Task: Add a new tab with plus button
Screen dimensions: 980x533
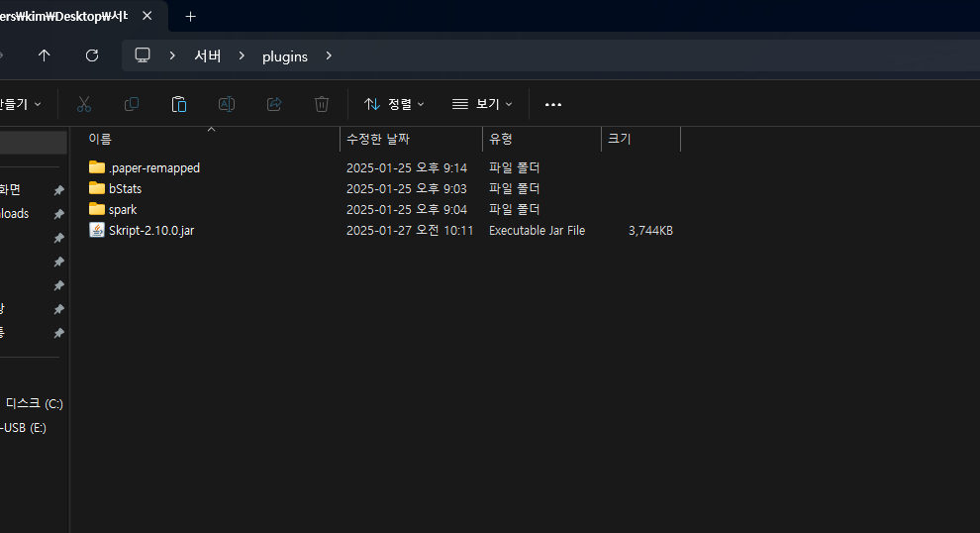Action: coord(191,16)
